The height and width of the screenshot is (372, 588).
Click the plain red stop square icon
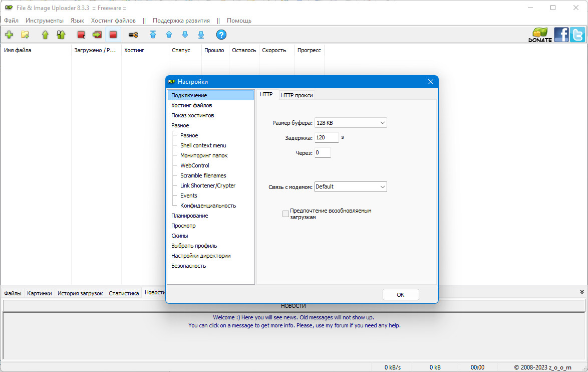(x=113, y=35)
